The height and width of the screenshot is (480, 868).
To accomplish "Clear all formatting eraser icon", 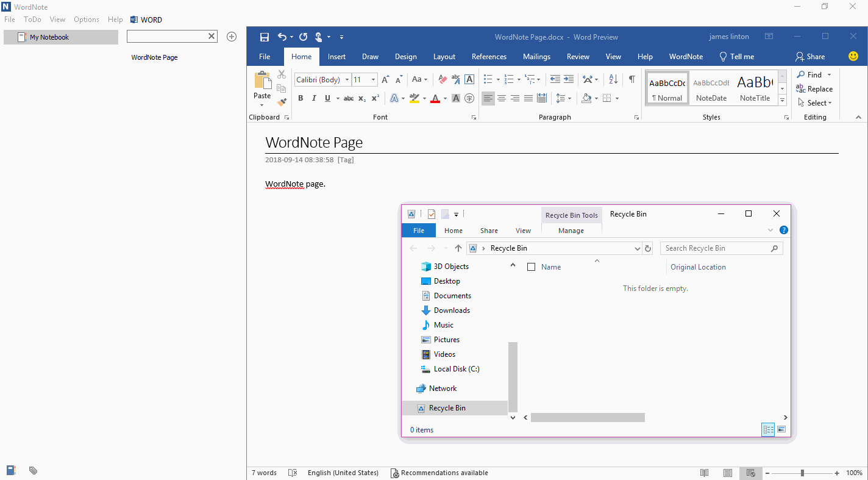I will tap(443, 79).
